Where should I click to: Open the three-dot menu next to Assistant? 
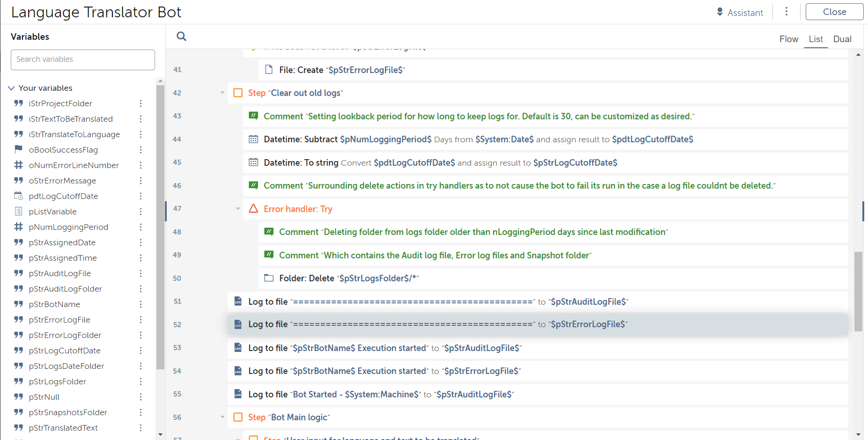[786, 12]
